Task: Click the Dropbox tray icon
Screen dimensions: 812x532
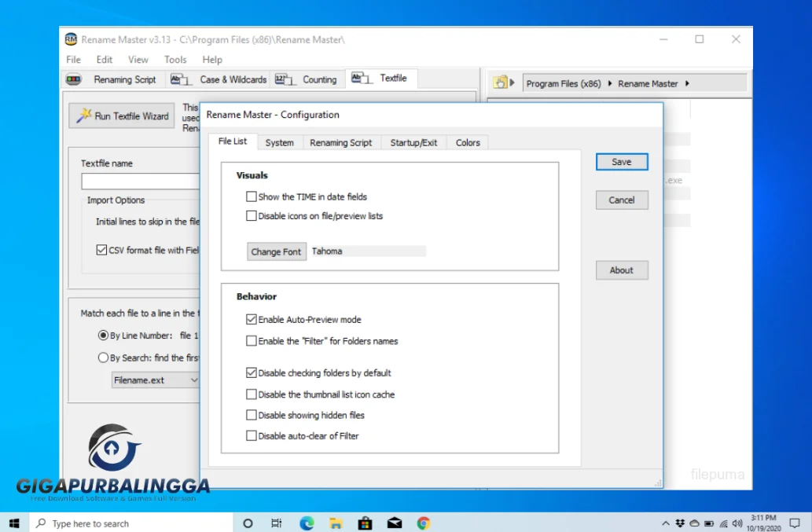Action: pyautogui.click(x=680, y=523)
